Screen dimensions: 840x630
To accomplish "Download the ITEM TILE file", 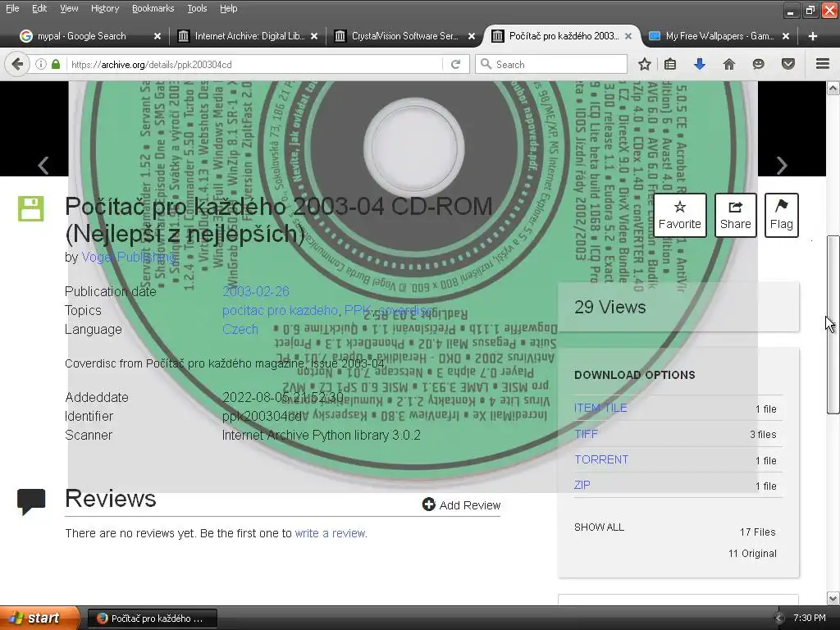I will coord(600,408).
